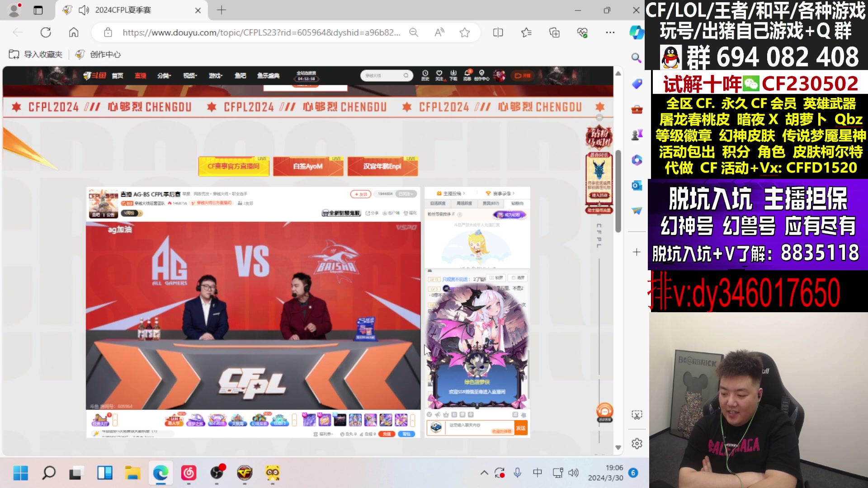The image size is (868, 488).
Task: Open tools briefcase in sidebar
Action: click(637, 109)
